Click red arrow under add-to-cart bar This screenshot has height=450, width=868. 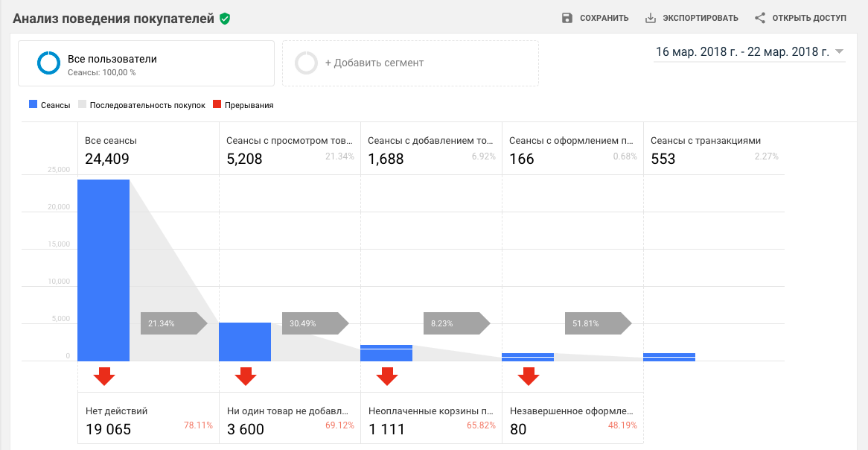click(x=387, y=376)
